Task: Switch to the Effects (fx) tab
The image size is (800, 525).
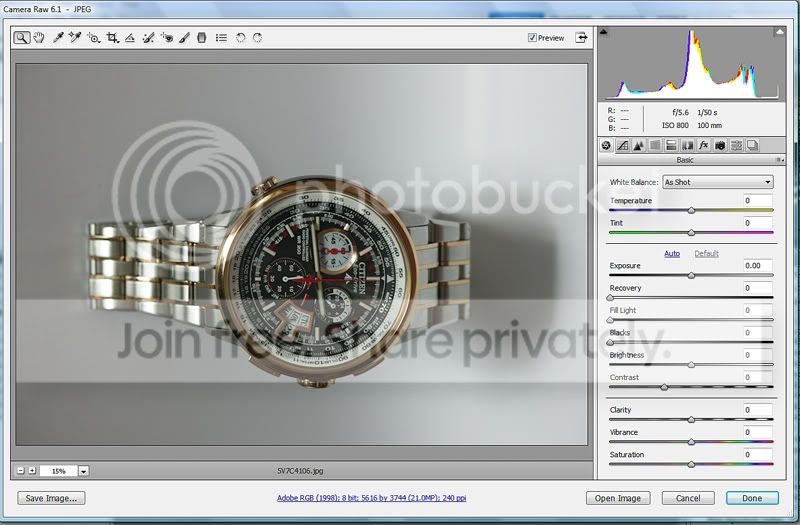Action: tap(703, 145)
